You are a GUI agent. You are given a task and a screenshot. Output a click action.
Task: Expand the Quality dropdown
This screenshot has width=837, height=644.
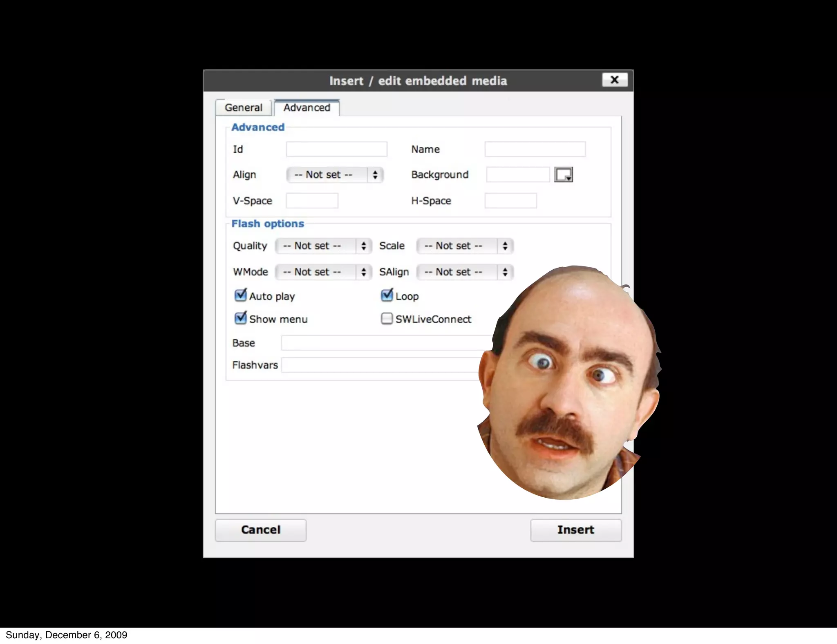pos(323,246)
